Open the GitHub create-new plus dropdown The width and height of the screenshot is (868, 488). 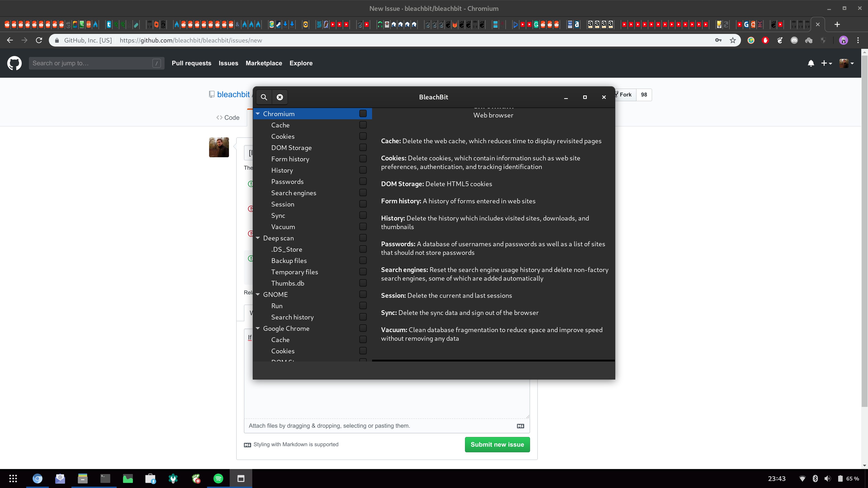[x=827, y=63]
